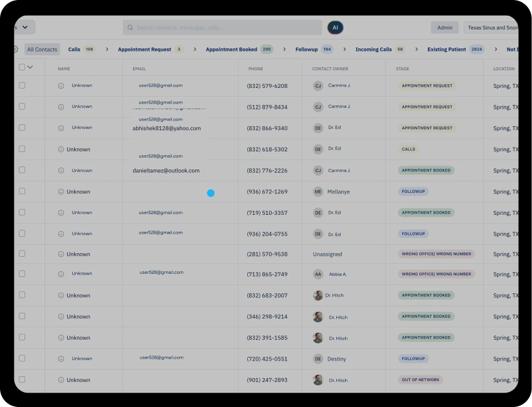Viewport: 532px width, 407px height.
Task: Click OUT OF NETWORK stage badge
Action: (420, 380)
